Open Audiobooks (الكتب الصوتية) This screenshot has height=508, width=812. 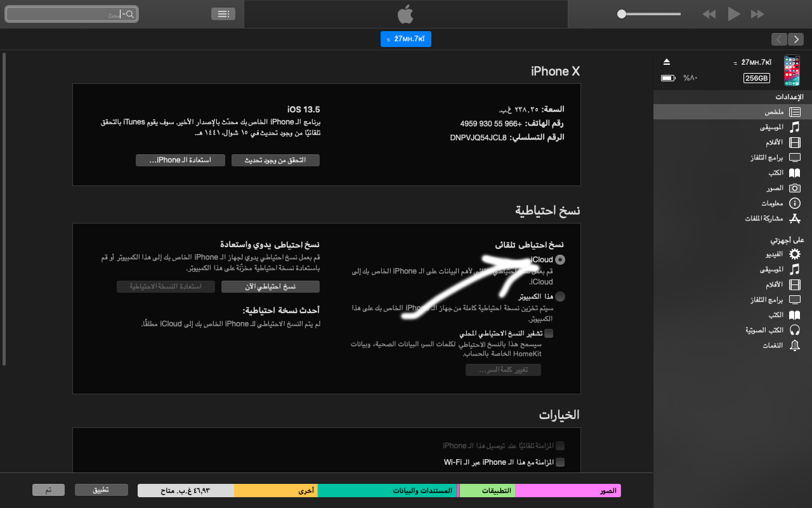(x=733, y=330)
